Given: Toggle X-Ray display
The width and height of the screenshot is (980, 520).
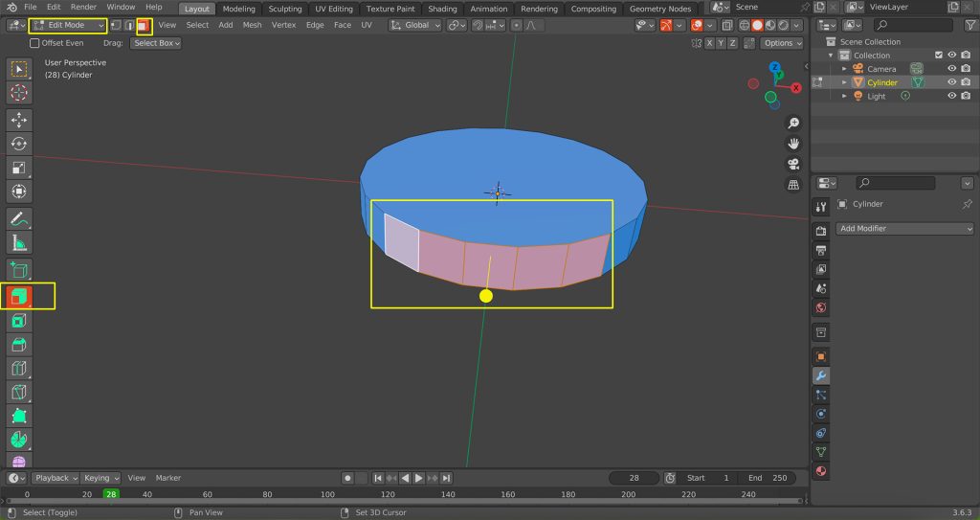Looking at the screenshot, I should pos(727,25).
